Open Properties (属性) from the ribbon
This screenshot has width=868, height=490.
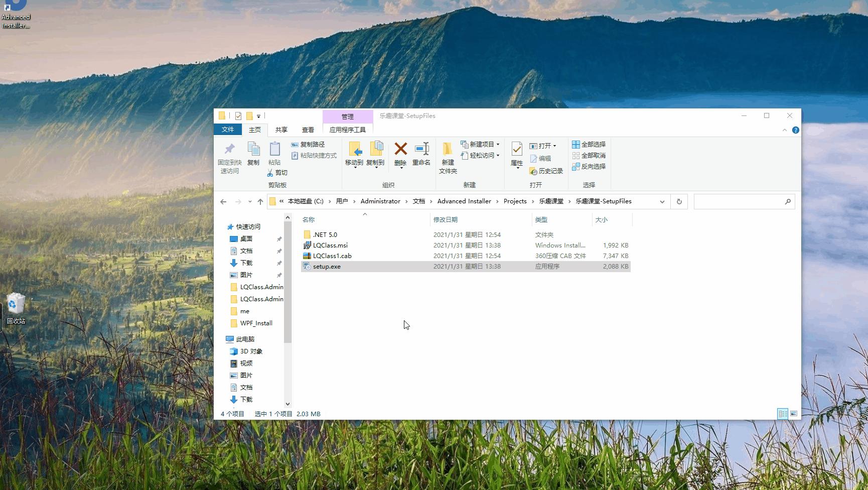(517, 150)
